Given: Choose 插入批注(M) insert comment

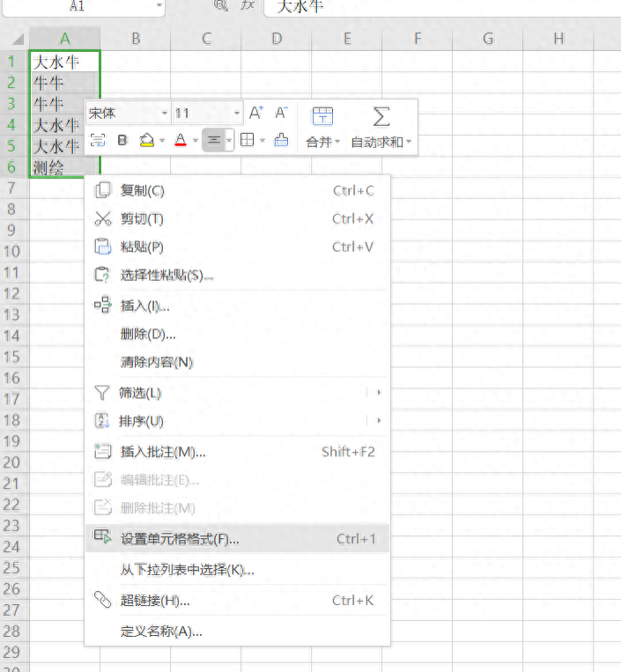Looking at the screenshot, I should (238, 452).
